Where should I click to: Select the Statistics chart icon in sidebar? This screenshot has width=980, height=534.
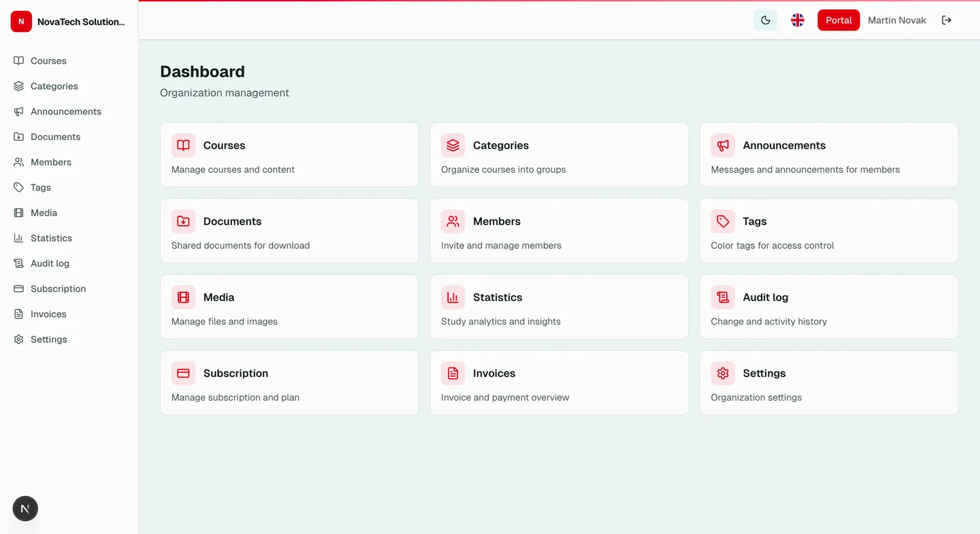(x=18, y=237)
